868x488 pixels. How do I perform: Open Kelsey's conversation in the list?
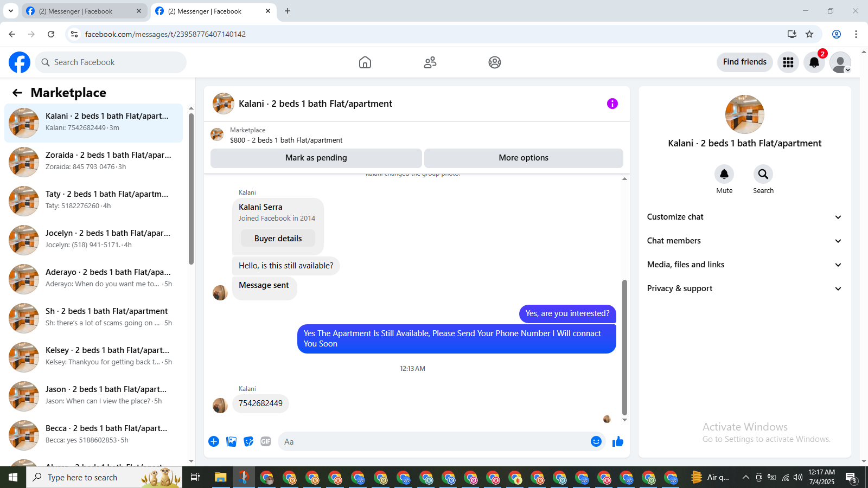(x=93, y=357)
